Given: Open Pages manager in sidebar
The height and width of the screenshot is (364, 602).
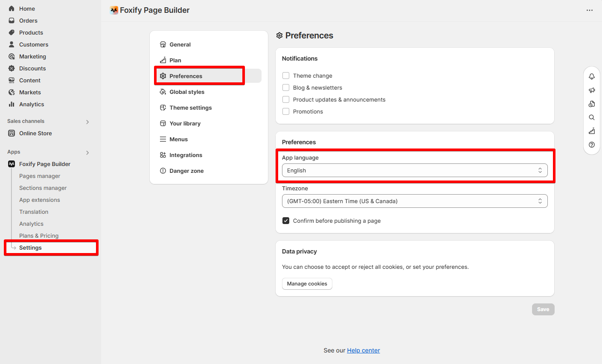Looking at the screenshot, I should coord(40,176).
